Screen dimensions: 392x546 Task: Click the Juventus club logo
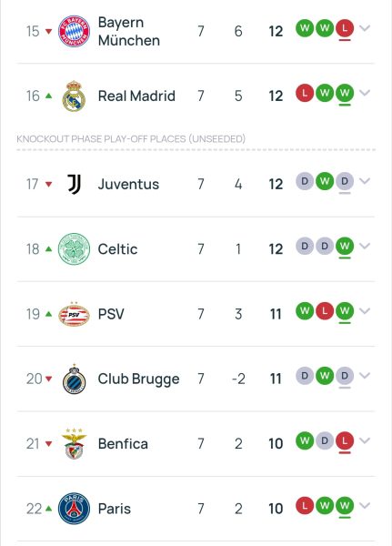(x=75, y=184)
